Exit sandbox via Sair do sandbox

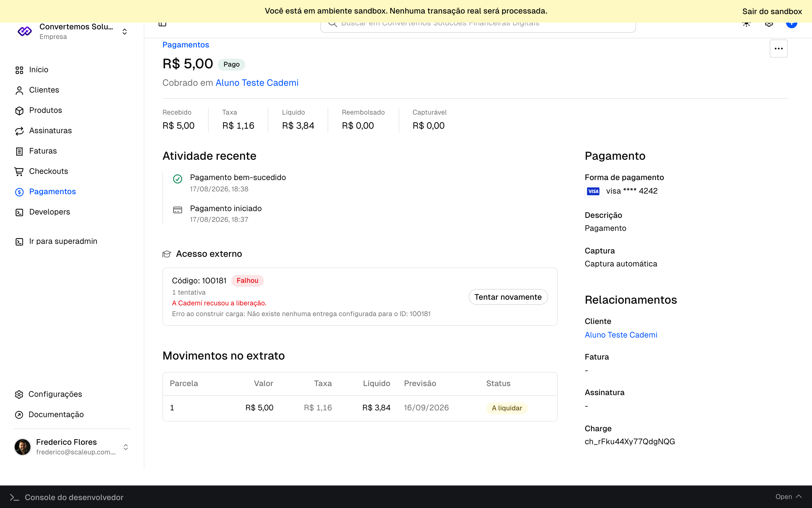[772, 11]
